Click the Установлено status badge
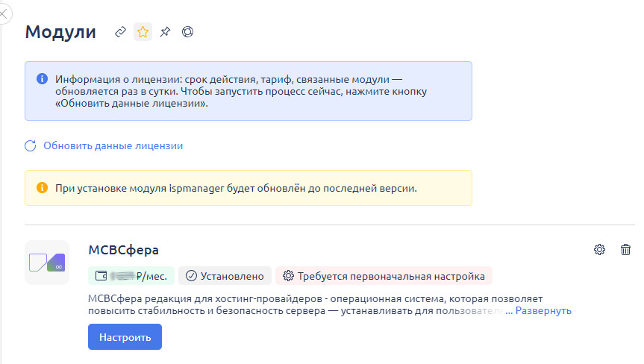Viewport: 644px width, 364px height. [225, 276]
